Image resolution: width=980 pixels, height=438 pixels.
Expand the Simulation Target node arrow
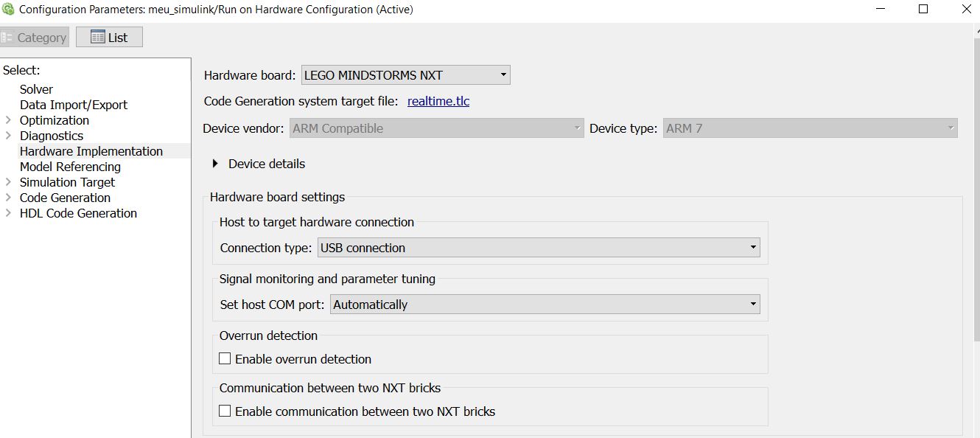click(8, 182)
